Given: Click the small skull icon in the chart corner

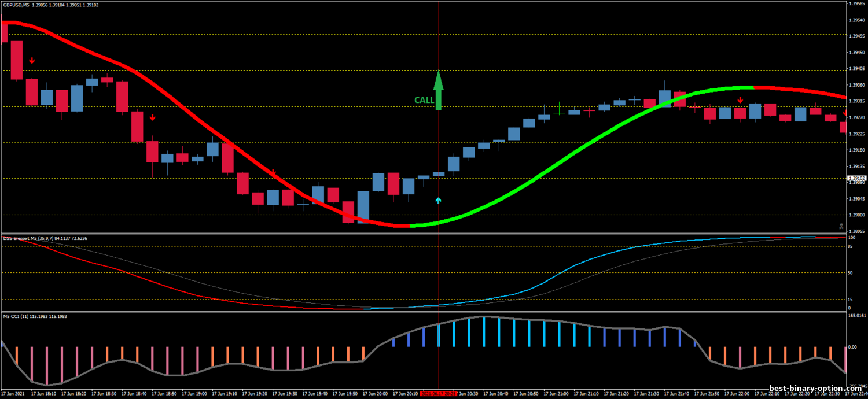Looking at the screenshot, I should point(841,226).
